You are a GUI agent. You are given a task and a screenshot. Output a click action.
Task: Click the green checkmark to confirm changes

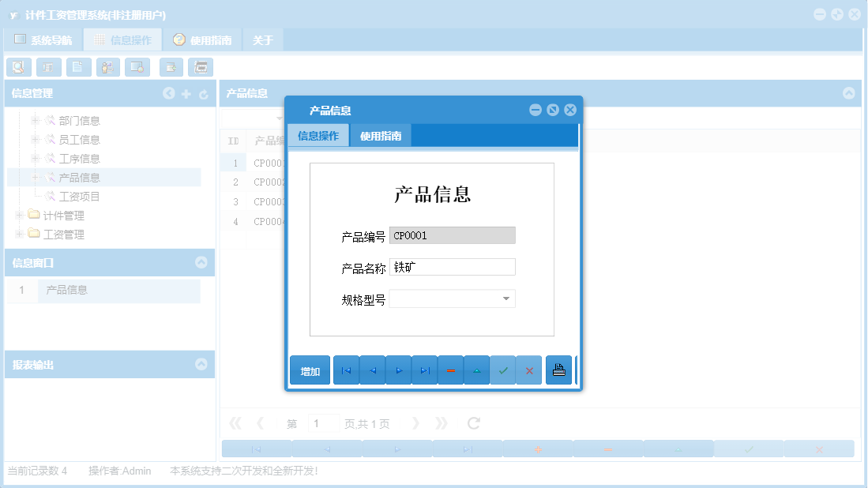click(503, 370)
